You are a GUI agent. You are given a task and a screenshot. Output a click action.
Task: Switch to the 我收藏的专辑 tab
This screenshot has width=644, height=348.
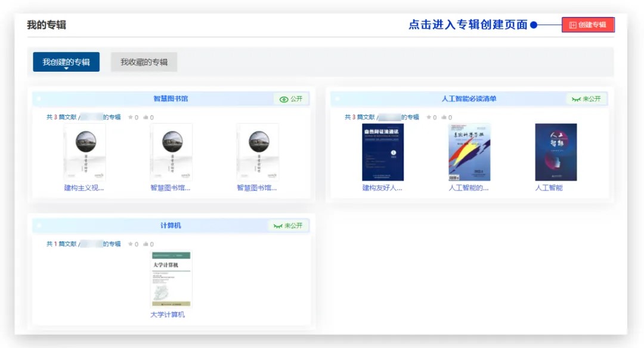(x=144, y=62)
